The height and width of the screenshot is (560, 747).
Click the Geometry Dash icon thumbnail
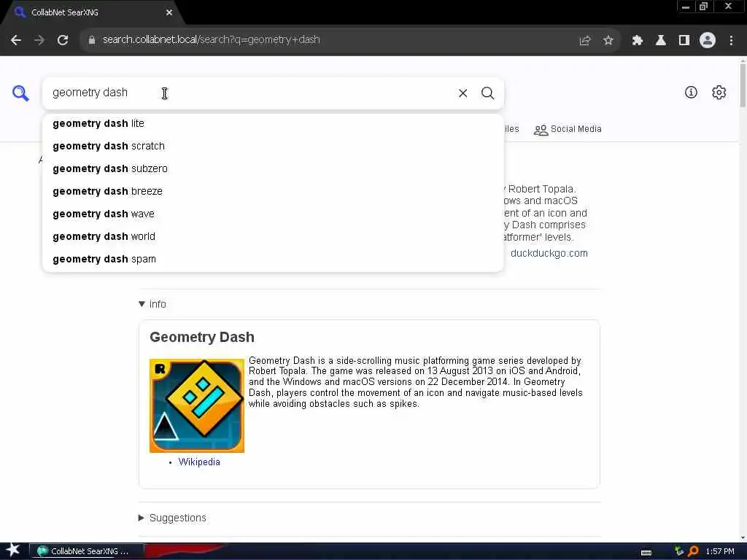point(197,405)
